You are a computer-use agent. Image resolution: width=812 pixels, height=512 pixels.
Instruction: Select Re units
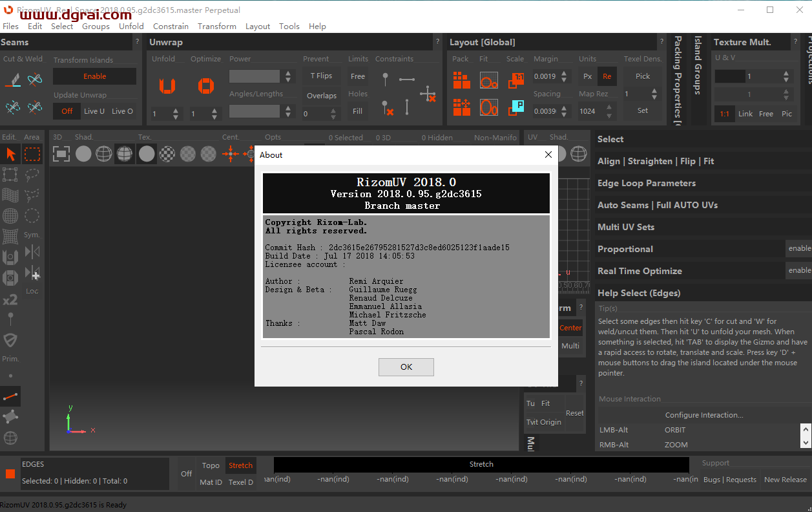[607, 76]
